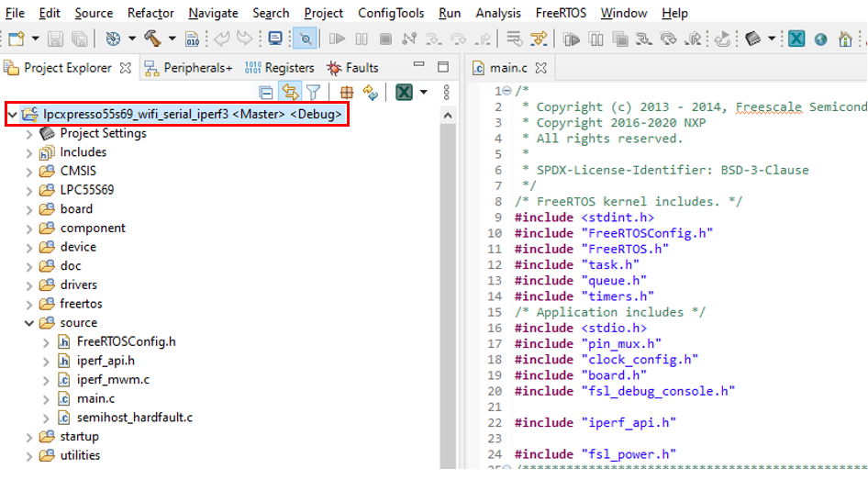Image resolution: width=868 pixels, height=480 pixels.
Task: Minimize the Project Explorer panel
Action: click(x=419, y=65)
